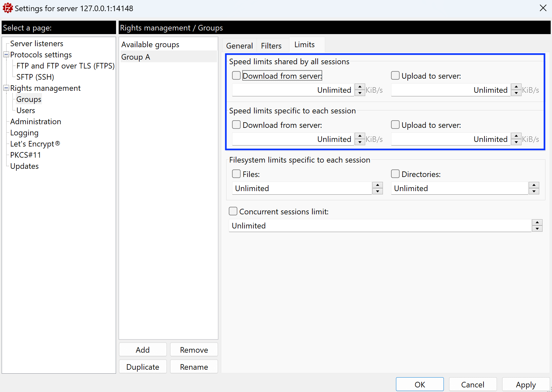
Task: Click the Duplicate group button
Action: [143, 367]
